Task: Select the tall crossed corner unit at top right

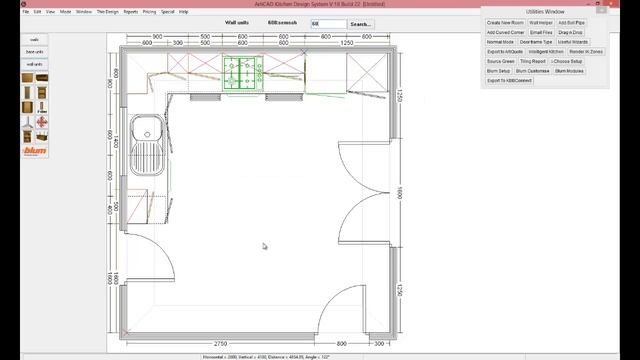Action: coord(367,73)
